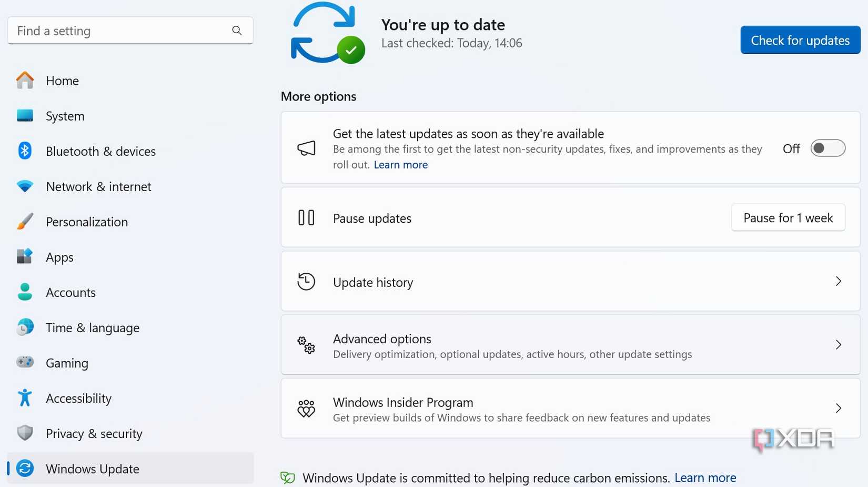The height and width of the screenshot is (487, 868).
Task: Click Get preview builds description text
Action: click(x=521, y=418)
